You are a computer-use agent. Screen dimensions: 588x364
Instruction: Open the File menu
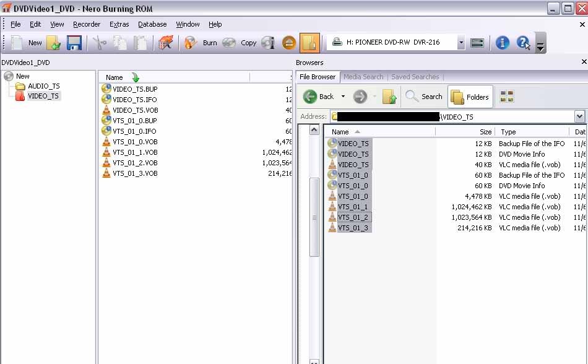click(x=15, y=24)
